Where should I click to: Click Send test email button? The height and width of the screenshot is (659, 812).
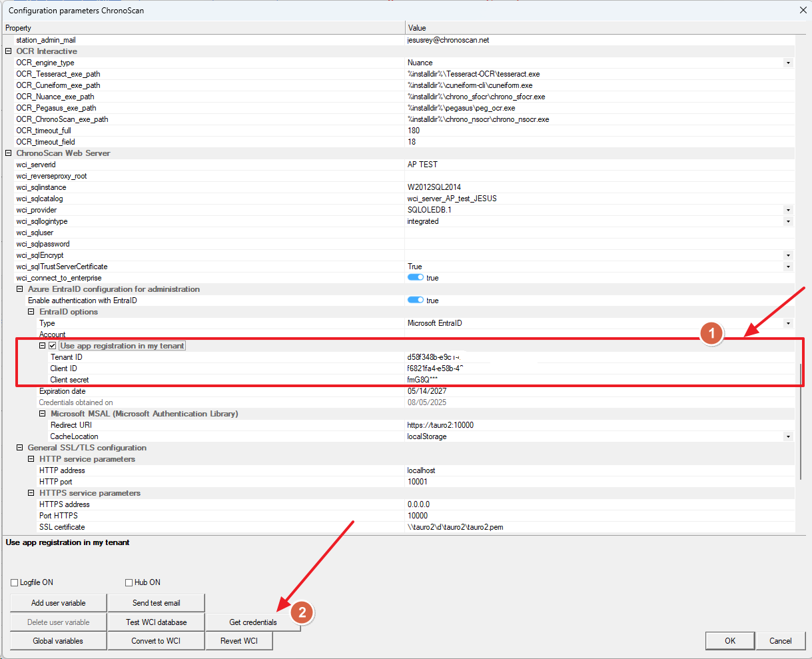click(156, 603)
